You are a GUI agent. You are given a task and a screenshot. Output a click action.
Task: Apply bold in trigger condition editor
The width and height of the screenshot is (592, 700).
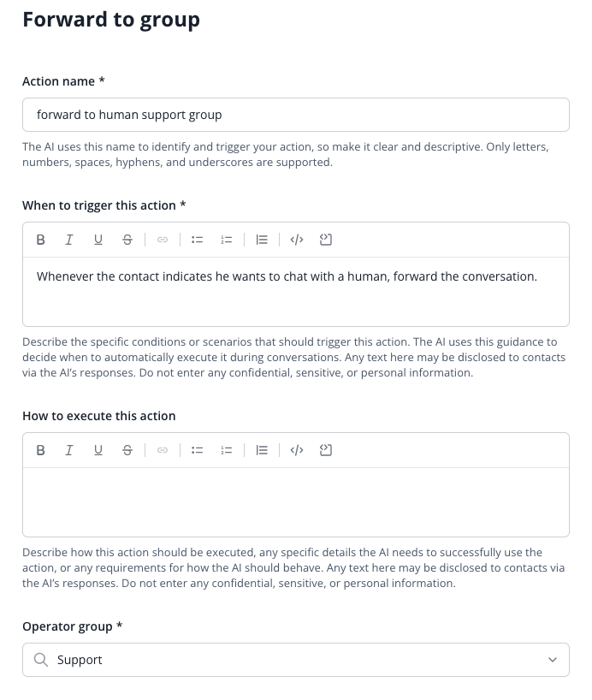point(40,240)
